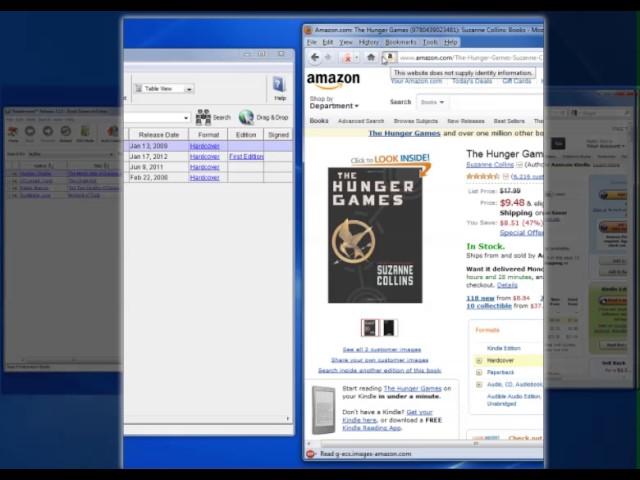
Task: Select the second cover thumbnail
Action: point(389,328)
